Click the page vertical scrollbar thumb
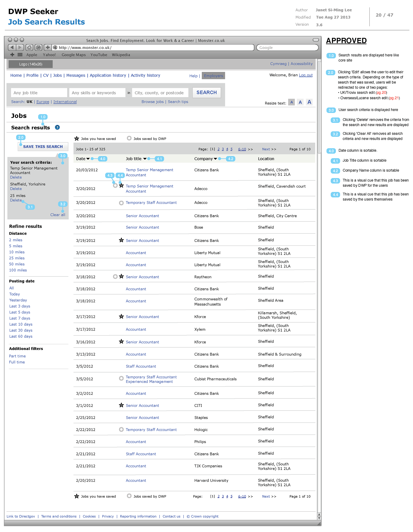The width and height of the screenshot is (413, 532). [319, 107]
